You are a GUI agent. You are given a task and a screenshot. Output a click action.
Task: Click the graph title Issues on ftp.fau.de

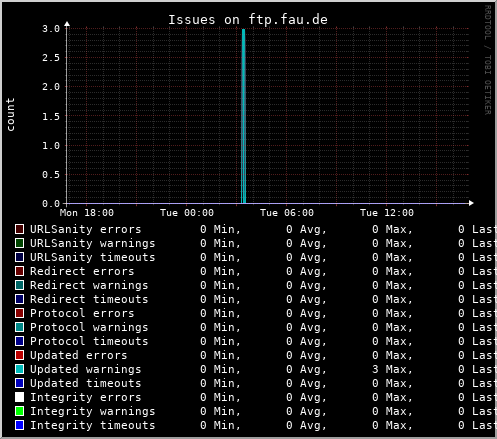[248, 20]
